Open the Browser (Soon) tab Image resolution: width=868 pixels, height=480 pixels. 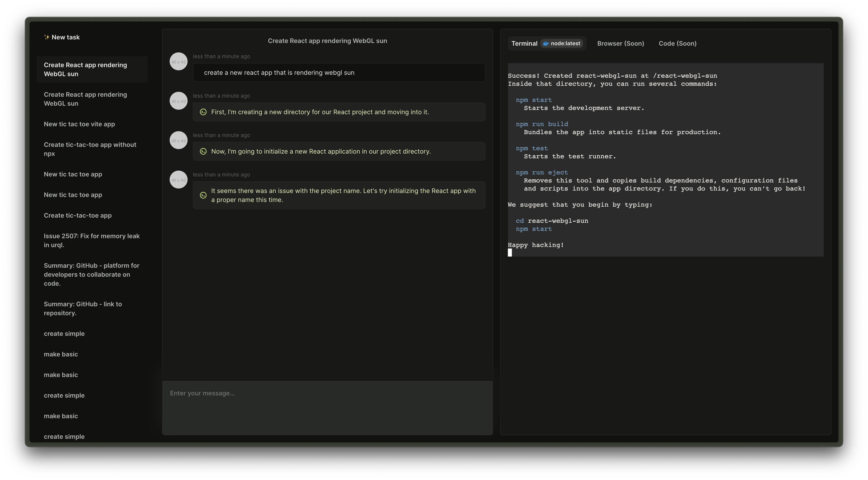click(x=620, y=43)
